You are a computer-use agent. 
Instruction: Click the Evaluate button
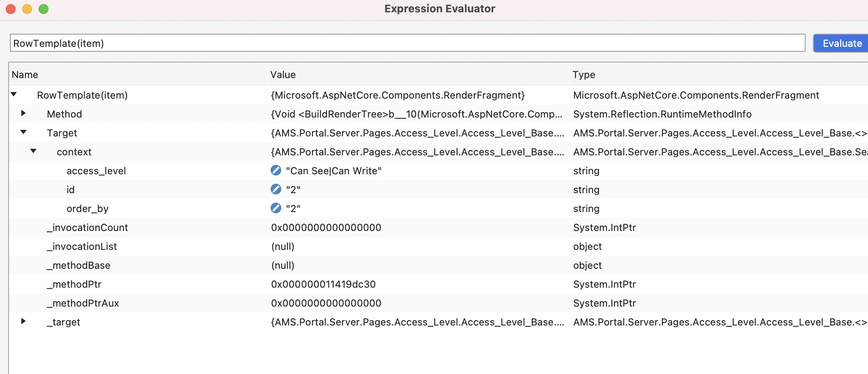pyautogui.click(x=840, y=43)
